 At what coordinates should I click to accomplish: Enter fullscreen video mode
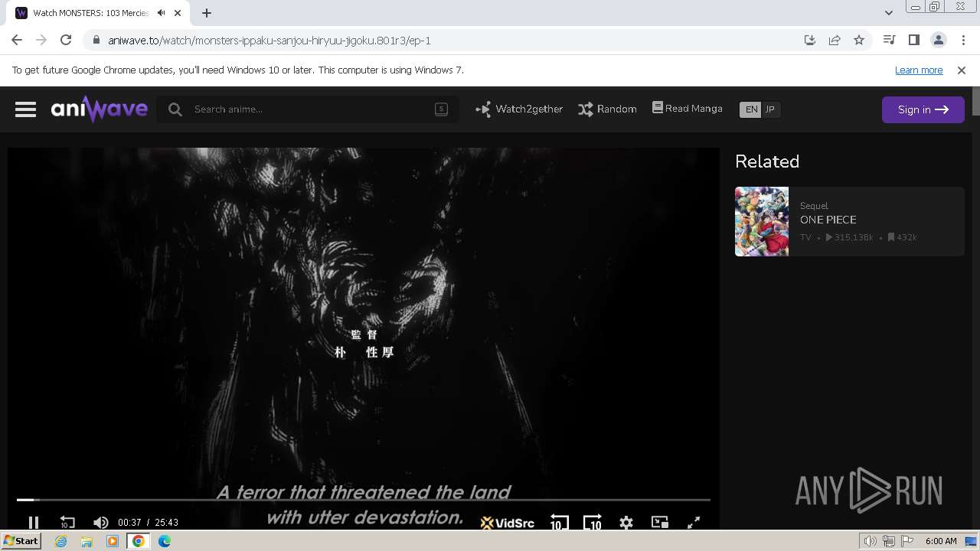[694, 523]
